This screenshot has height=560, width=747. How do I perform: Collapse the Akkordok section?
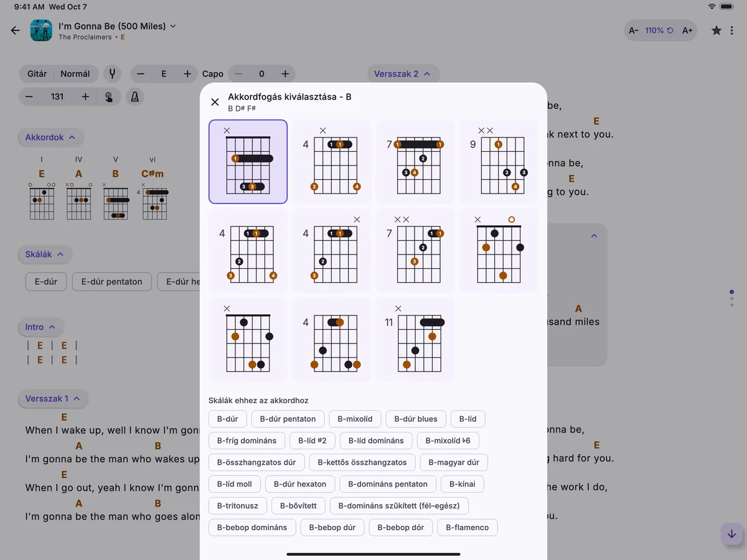click(x=50, y=138)
